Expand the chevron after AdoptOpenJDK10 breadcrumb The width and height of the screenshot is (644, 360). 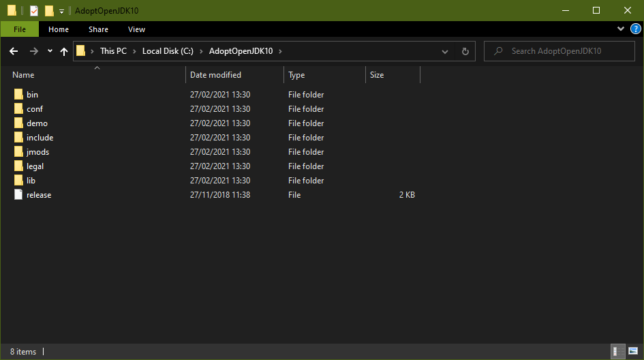[x=281, y=51]
